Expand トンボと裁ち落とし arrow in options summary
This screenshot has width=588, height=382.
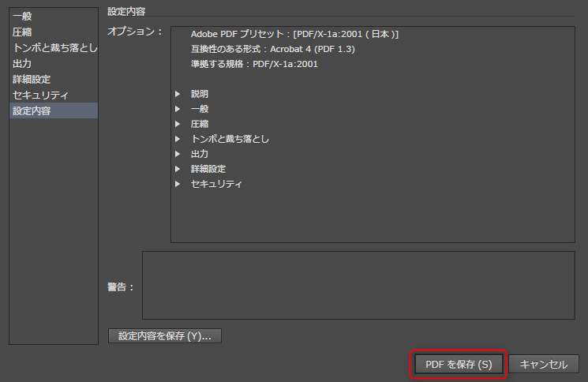click(x=178, y=139)
